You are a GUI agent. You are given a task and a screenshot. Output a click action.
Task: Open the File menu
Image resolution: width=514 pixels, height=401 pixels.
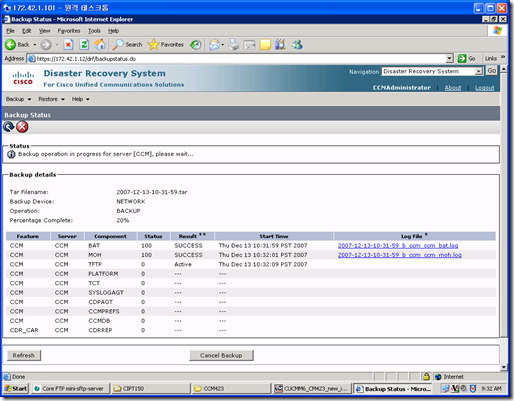(10, 31)
